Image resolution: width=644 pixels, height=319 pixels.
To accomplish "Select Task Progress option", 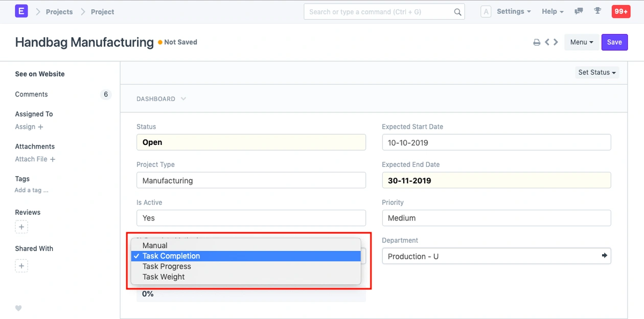I will pyautogui.click(x=167, y=266).
